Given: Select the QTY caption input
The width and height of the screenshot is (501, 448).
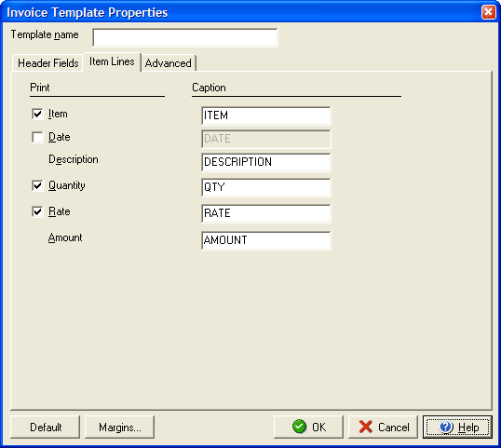Looking at the screenshot, I should tap(266, 187).
